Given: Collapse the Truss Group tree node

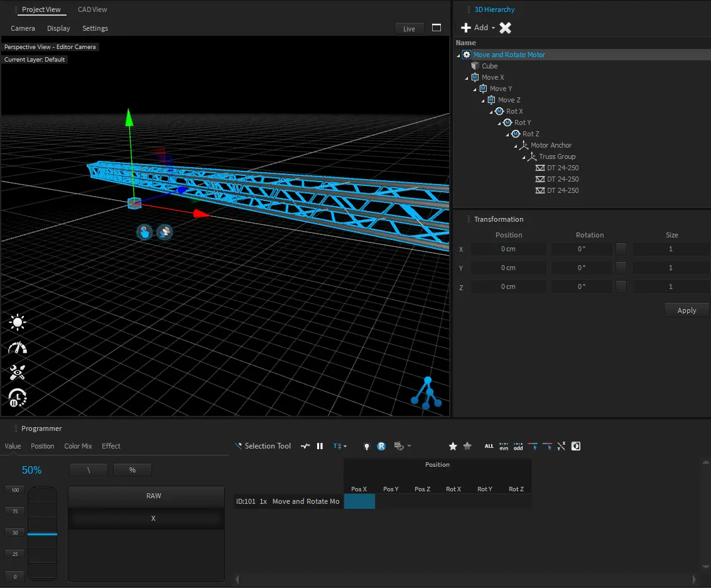Looking at the screenshot, I should tap(524, 157).
